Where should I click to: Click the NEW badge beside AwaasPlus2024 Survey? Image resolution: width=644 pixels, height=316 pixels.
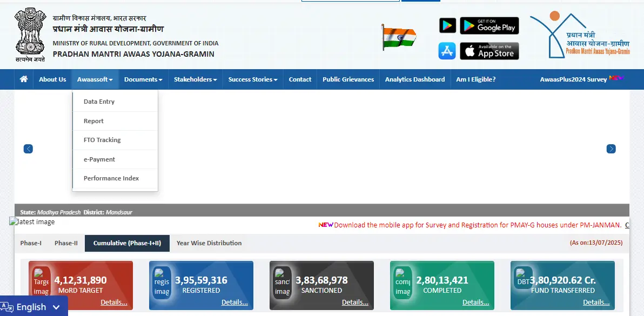click(616, 78)
